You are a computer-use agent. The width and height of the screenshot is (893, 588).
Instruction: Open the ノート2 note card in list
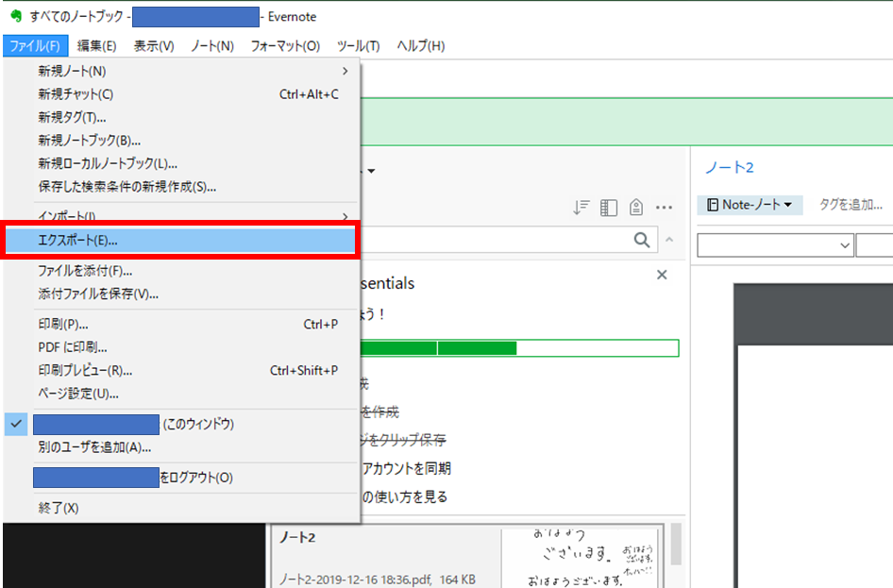(467, 556)
